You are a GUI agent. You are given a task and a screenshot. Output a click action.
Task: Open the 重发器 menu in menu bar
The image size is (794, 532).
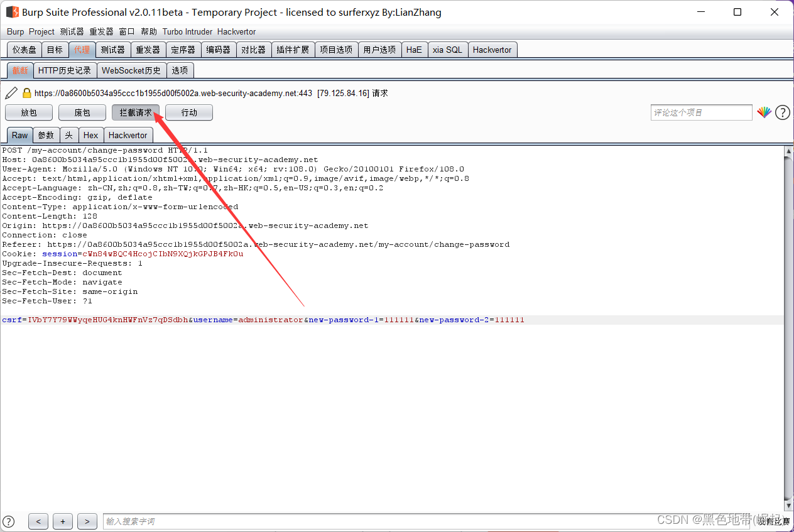(x=101, y=31)
